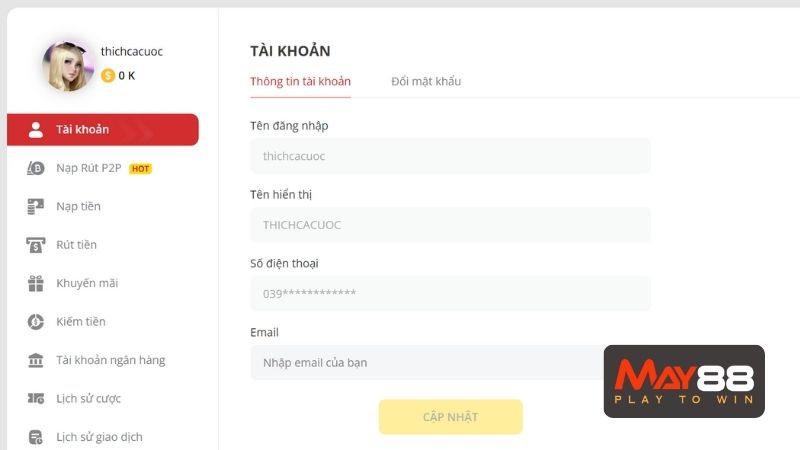Click the Tên hiển thị field

click(451, 225)
